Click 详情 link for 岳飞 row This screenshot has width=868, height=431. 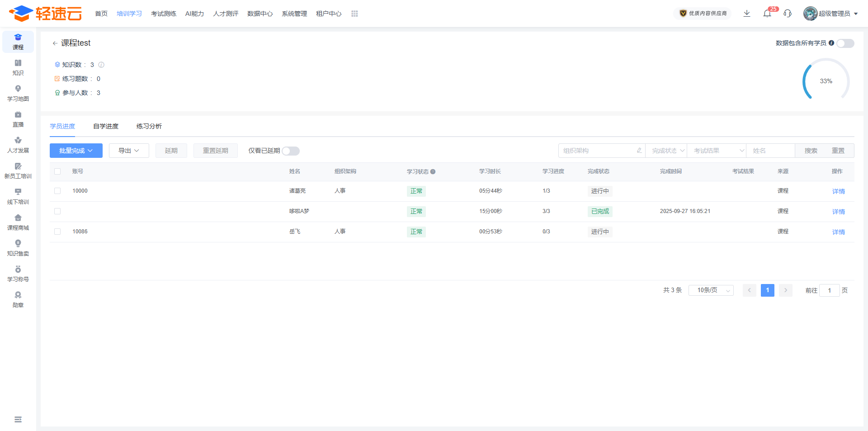[x=838, y=232]
